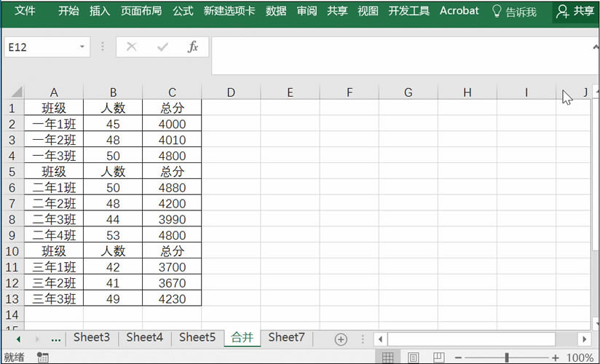Image resolution: width=600 pixels, height=364 pixels.
Task: Open the 新建选项卡 tab
Action: click(229, 11)
